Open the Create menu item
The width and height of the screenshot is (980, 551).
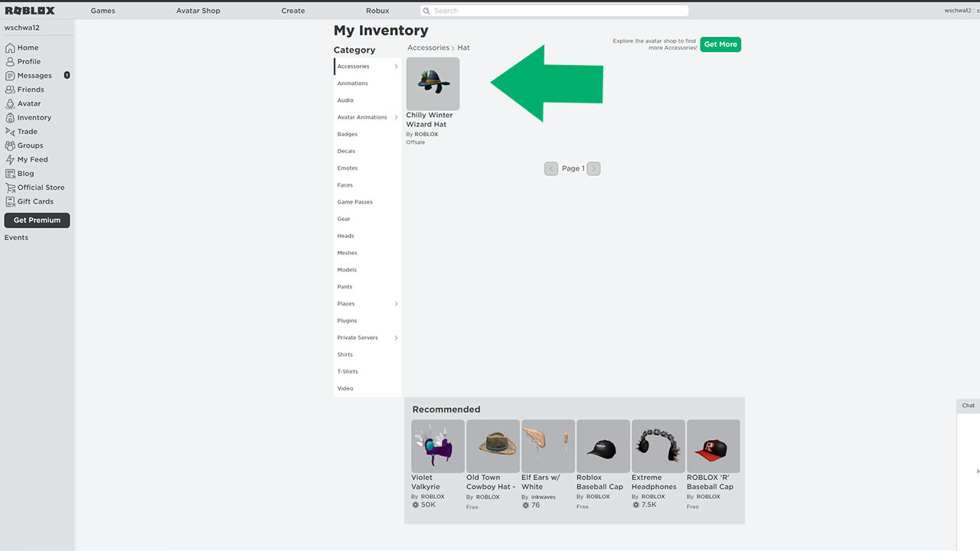[292, 10]
